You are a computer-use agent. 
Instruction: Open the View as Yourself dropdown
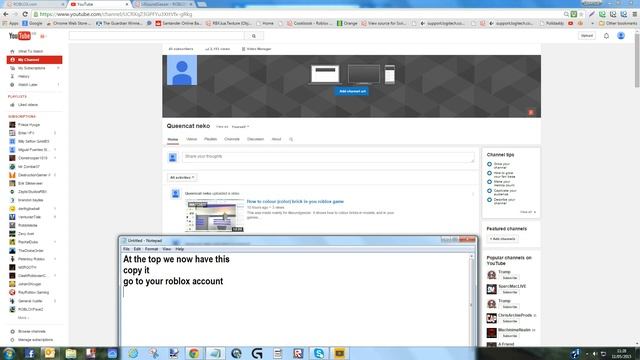point(240,127)
